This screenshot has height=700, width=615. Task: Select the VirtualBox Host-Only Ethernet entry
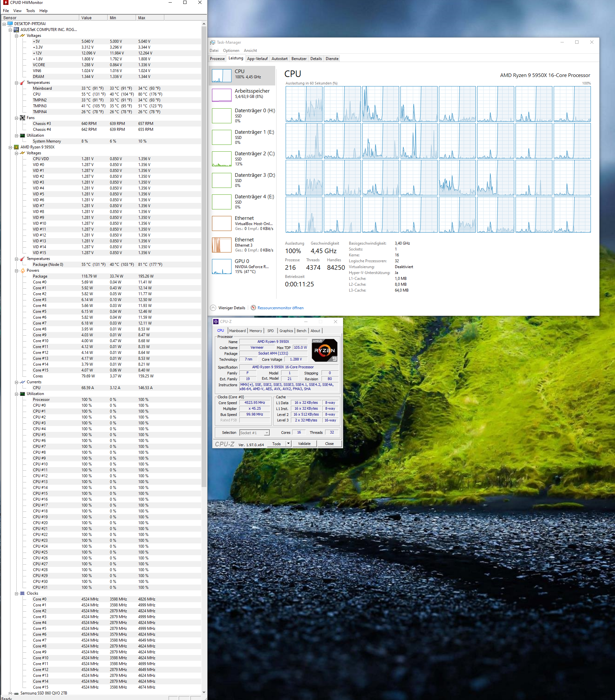click(x=242, y=223)
